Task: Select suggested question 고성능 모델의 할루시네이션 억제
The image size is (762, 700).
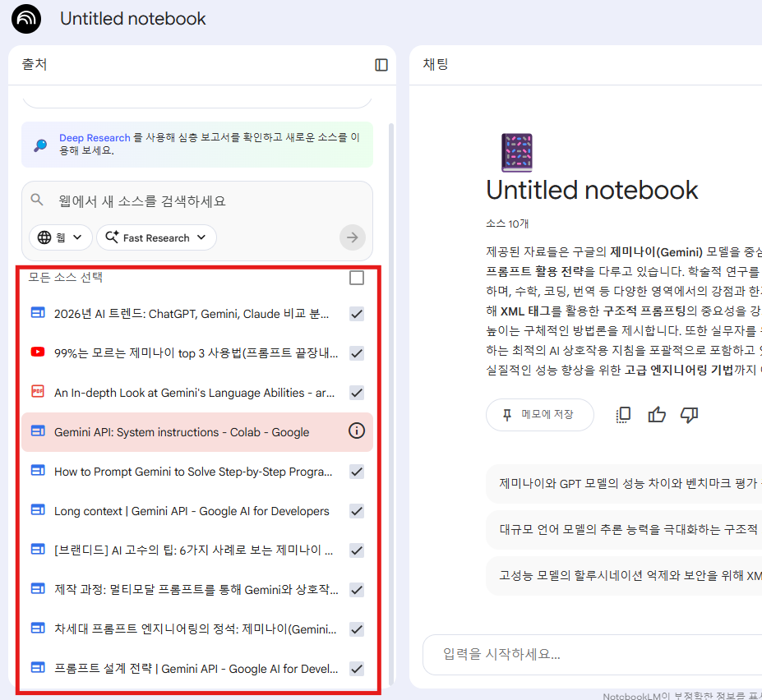Action: pyautogui.click(x=624, y=576)
